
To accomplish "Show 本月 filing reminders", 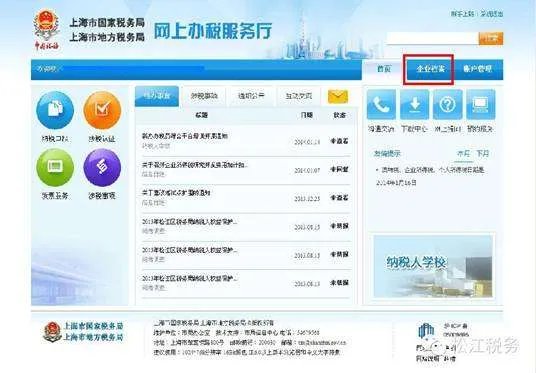I will (464, 154).
